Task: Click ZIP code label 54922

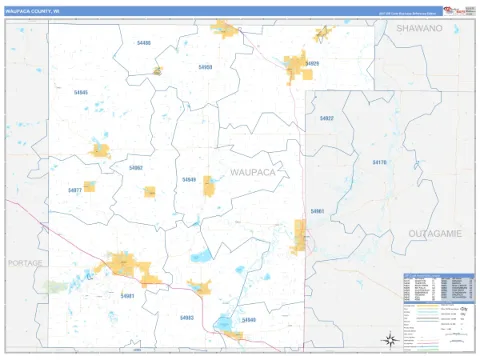Action: pos(327,118)
